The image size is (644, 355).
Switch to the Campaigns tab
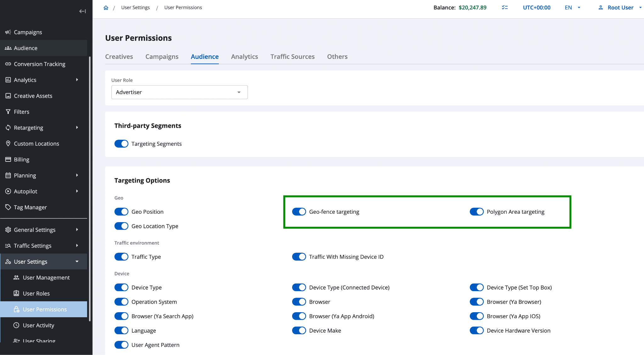[162, 57]
